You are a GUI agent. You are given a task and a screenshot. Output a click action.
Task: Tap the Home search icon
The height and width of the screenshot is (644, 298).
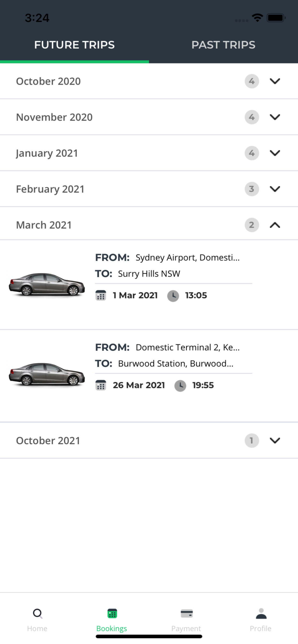point(37,613)
